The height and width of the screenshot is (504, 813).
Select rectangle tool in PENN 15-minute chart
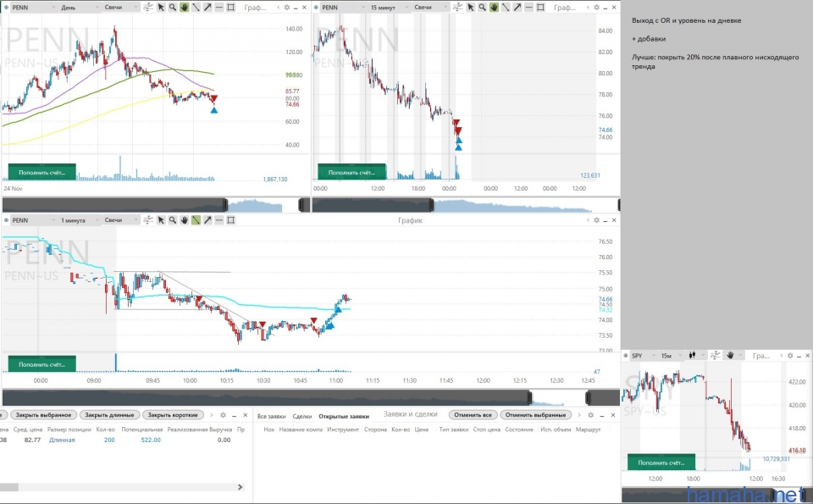pyautogui.click(x=540, y=8)
